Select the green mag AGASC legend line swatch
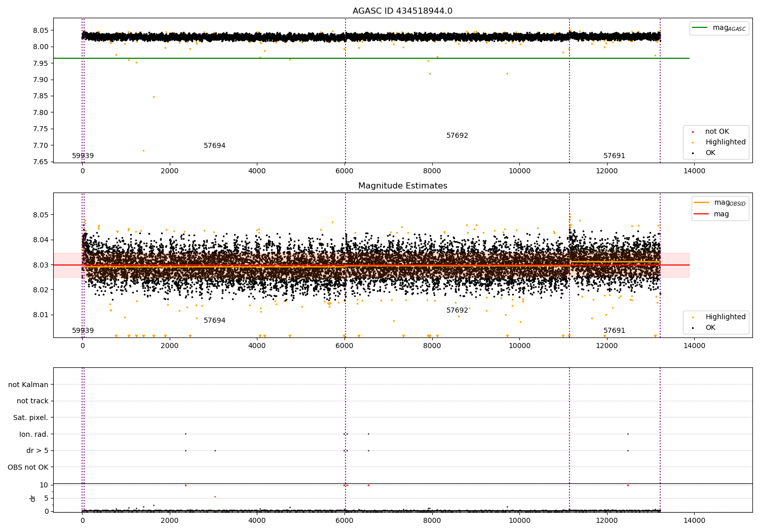Viewport: 760px width, 532px height. pos(700,28)
